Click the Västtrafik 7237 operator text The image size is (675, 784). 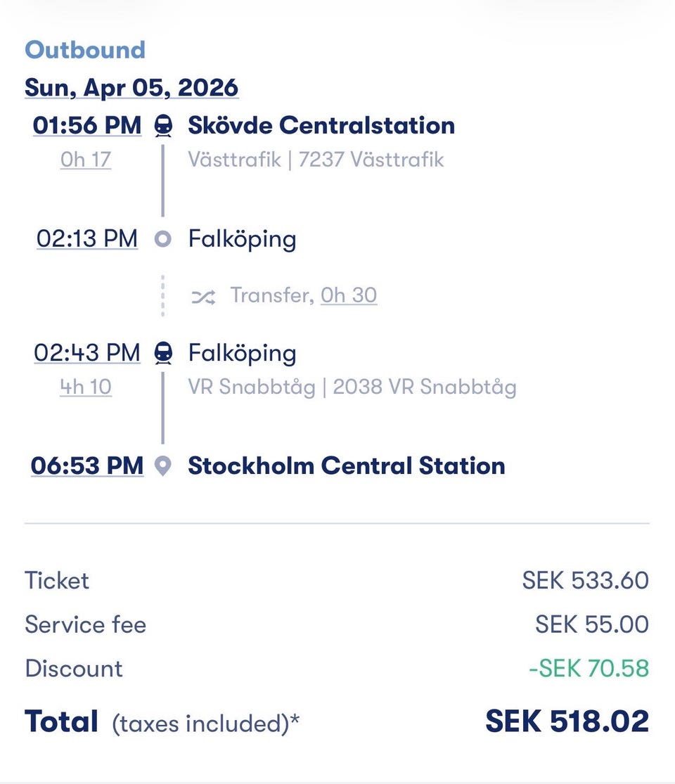pyautogui.click(x=316, y=160)
